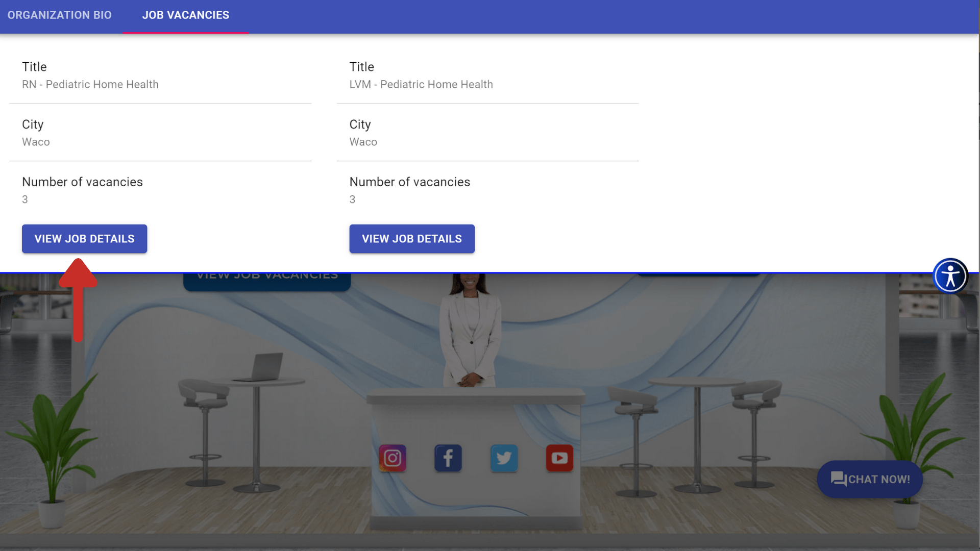This screenshot has width=980, height=551.
Task: Click the partially hidden View Job Vacancies button
Action: [267, 282]
